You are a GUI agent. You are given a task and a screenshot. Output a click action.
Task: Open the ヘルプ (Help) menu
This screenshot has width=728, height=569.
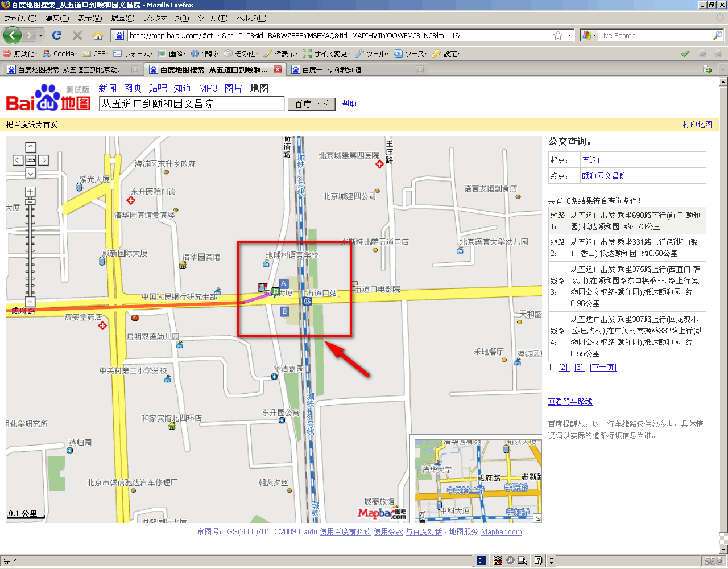point(251,18)
